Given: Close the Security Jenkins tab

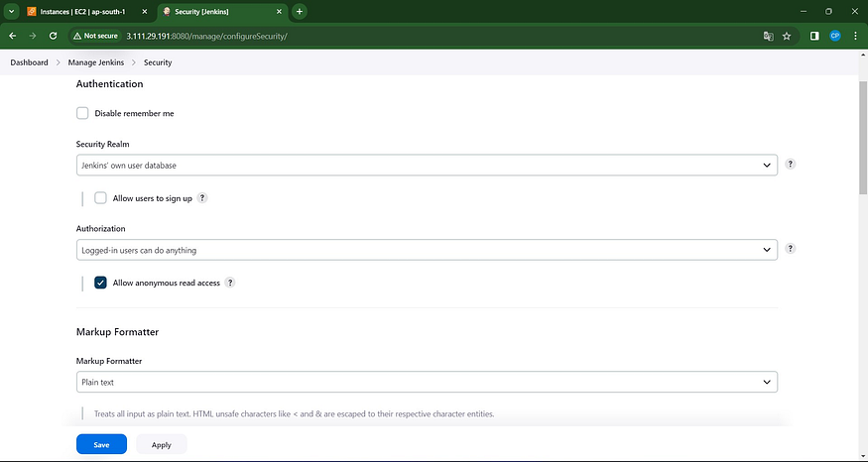Looking at the screenshot, I should 279,12.
